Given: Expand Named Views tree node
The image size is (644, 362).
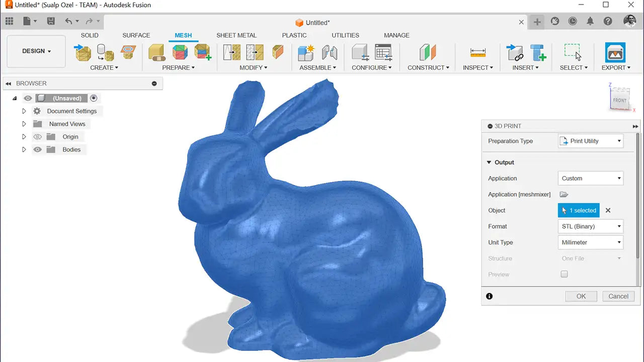Looking at the screenshot, I should 24,124.
